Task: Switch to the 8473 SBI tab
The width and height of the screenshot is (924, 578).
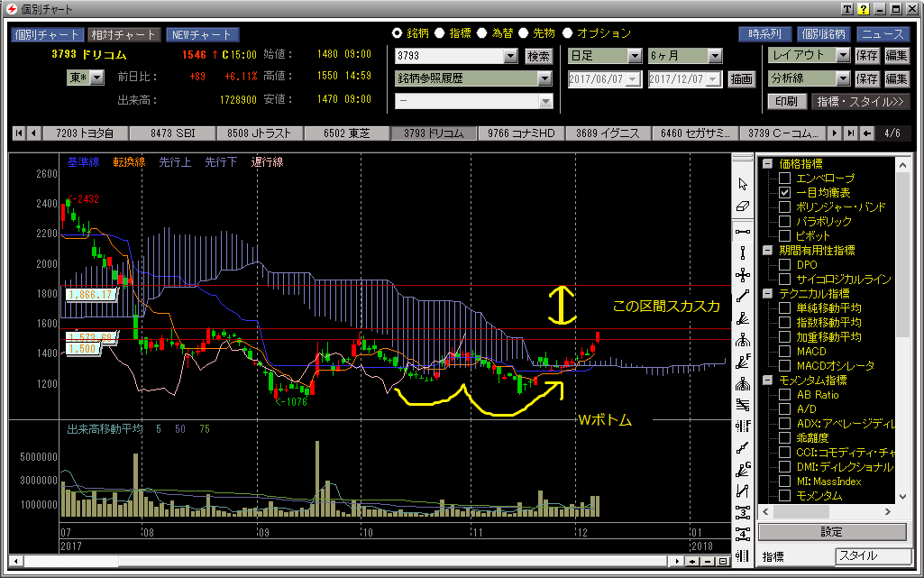Action: point(173,133)
